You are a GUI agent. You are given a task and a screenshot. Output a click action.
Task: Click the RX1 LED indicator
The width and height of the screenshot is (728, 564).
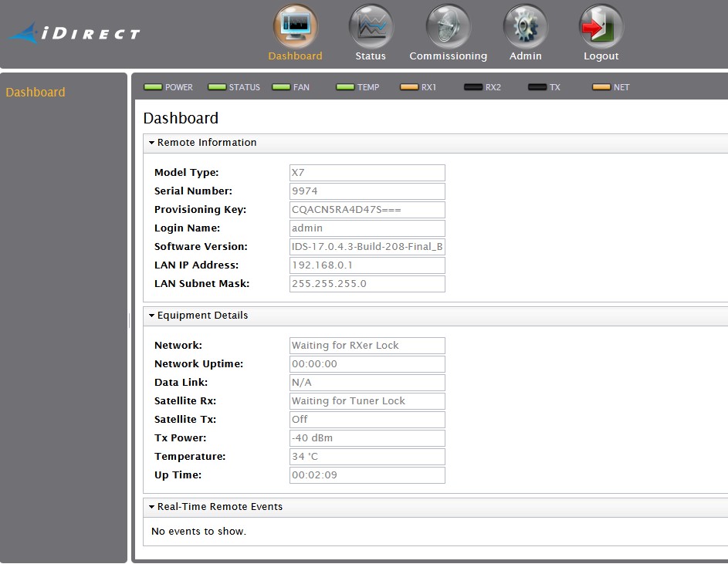409,87
